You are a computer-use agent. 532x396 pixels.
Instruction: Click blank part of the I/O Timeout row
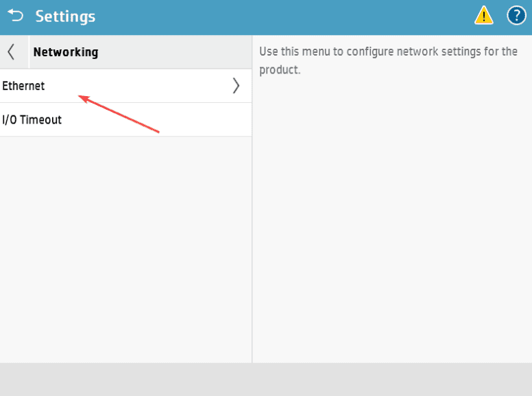pyautogui.click(x=165, y=120)
